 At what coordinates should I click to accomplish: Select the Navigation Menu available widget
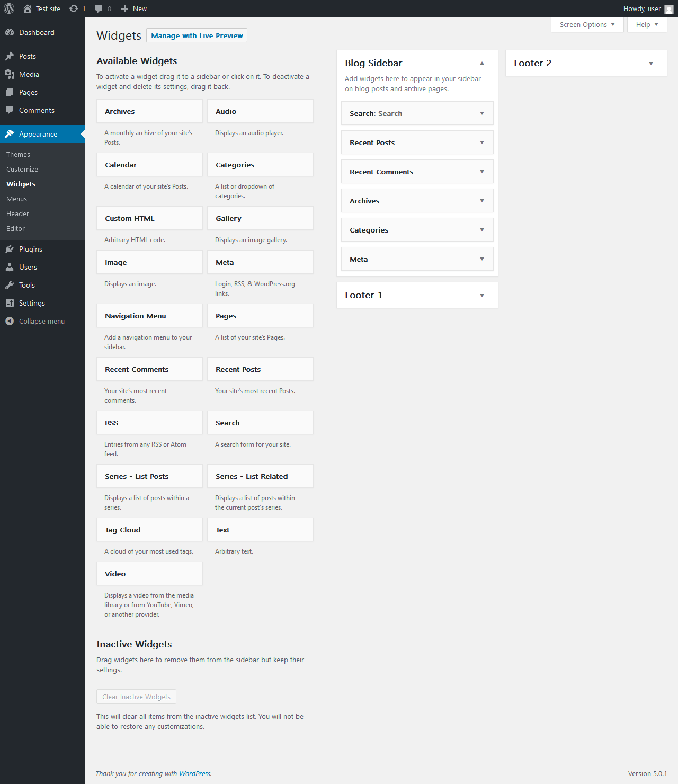point(149,316)
